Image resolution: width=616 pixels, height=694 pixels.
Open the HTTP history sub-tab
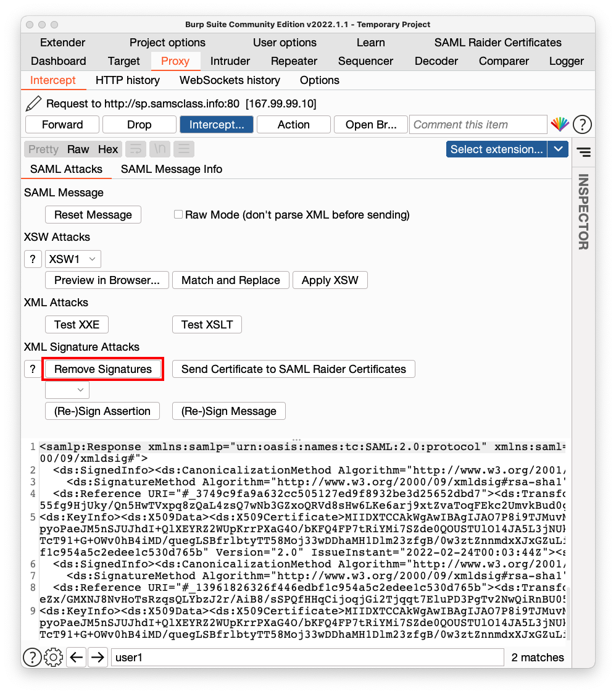pyautogui.click(x=127, y=80)
